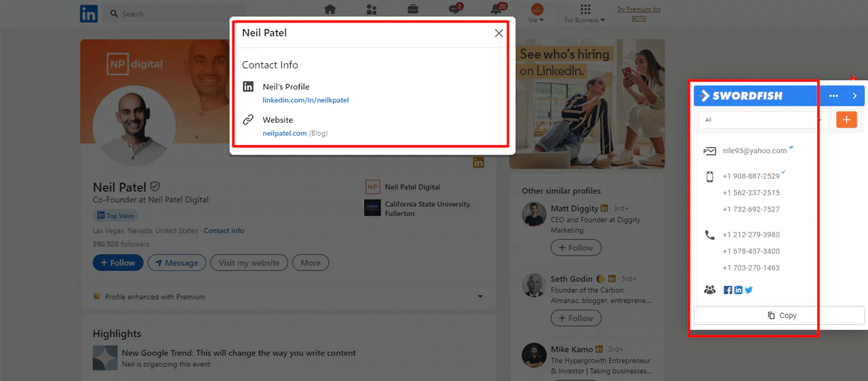868x381 pixels.
Task: Follow Neil Patel
Action: 118,263
